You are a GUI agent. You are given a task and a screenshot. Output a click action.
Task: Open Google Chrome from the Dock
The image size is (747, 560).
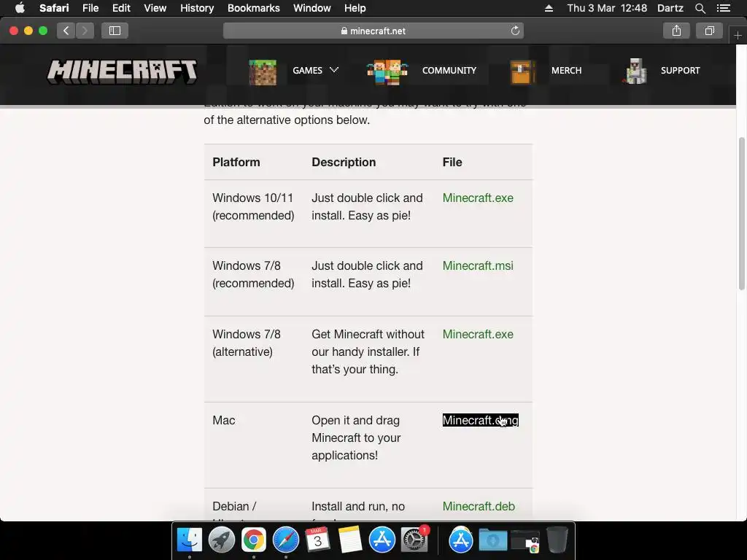click(x=253, y=540)
